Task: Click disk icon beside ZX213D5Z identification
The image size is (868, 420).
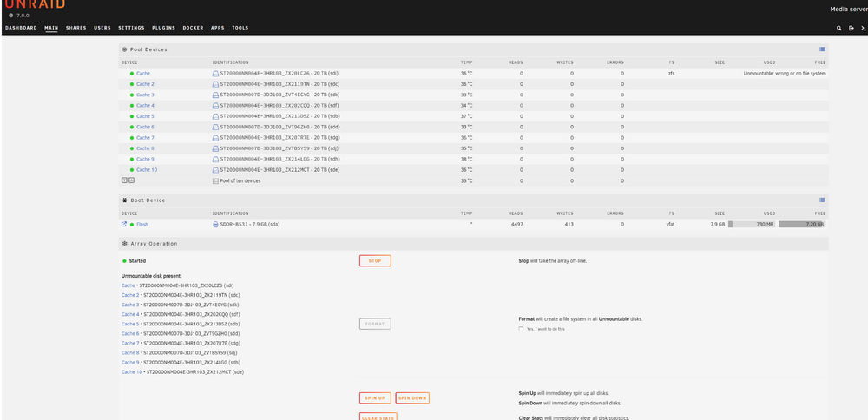Action: (216, 116)
